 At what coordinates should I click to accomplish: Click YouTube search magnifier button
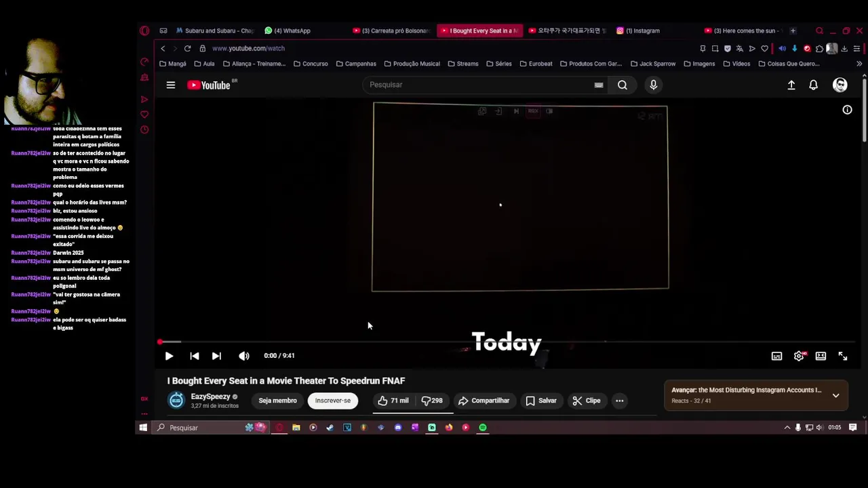623,85
